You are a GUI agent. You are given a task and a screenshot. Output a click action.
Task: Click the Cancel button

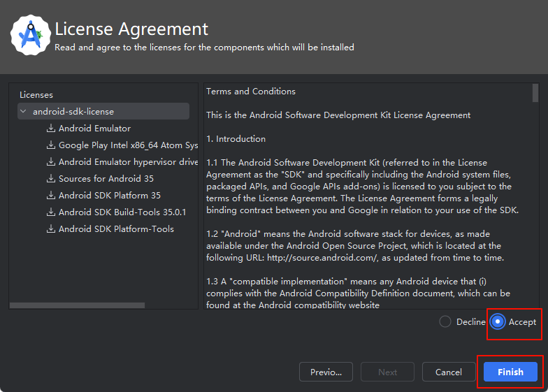448,372
